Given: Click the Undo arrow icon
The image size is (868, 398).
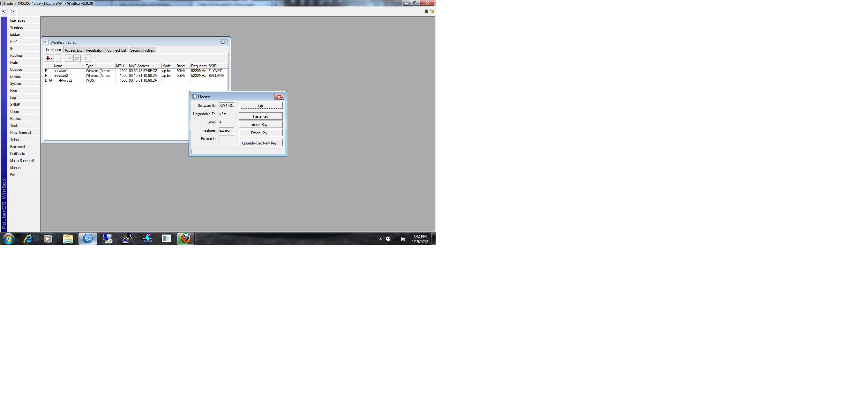Looking at the screenshot, I should 4,11.
